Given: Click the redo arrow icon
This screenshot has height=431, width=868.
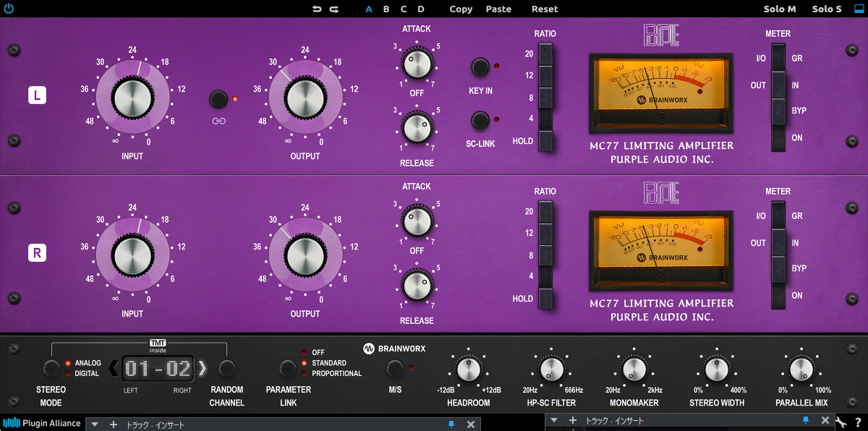Looking at the screenshot, I should tap(334, 9).
